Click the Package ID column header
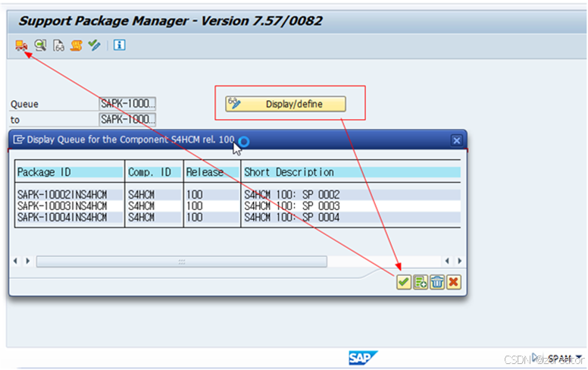The image size is (588, 370). 70,172
